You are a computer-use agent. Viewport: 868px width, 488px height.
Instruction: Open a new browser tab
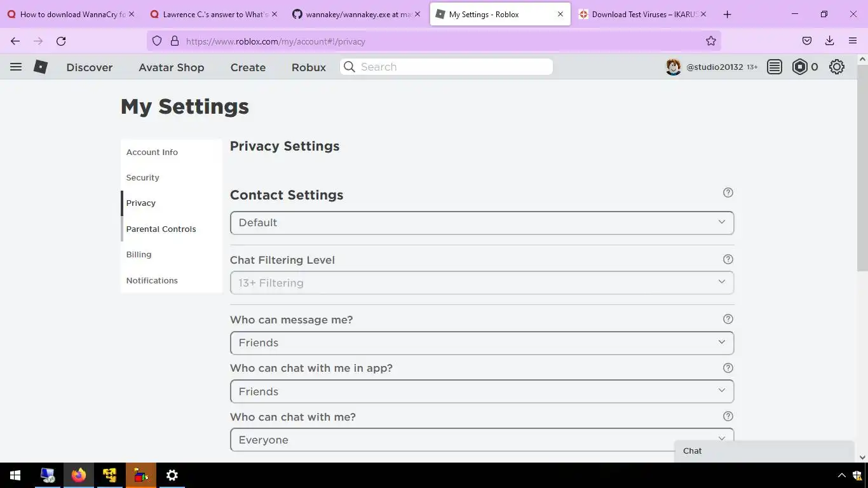(728, 14)
